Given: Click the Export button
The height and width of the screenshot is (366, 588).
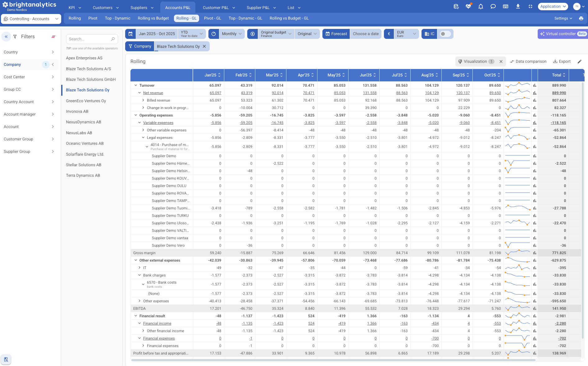Looking at the screenshot, I should (562, 62).
